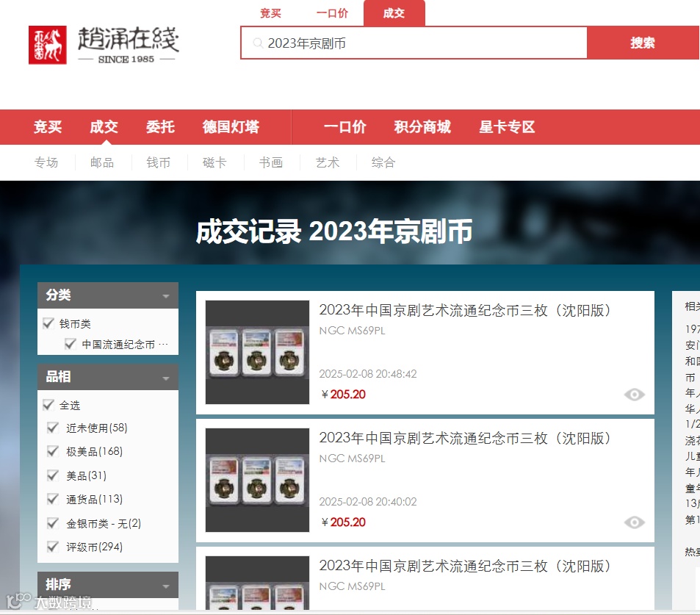Click the 成交记录 2023年京剧币 heading
The width and height of the screenshot is (700, 615).
tap(334, 231)
